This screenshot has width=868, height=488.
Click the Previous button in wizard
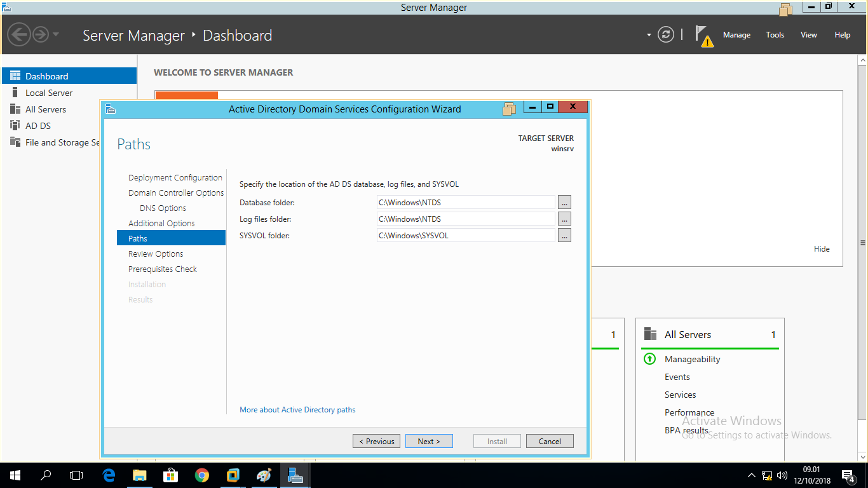[376, 441]
